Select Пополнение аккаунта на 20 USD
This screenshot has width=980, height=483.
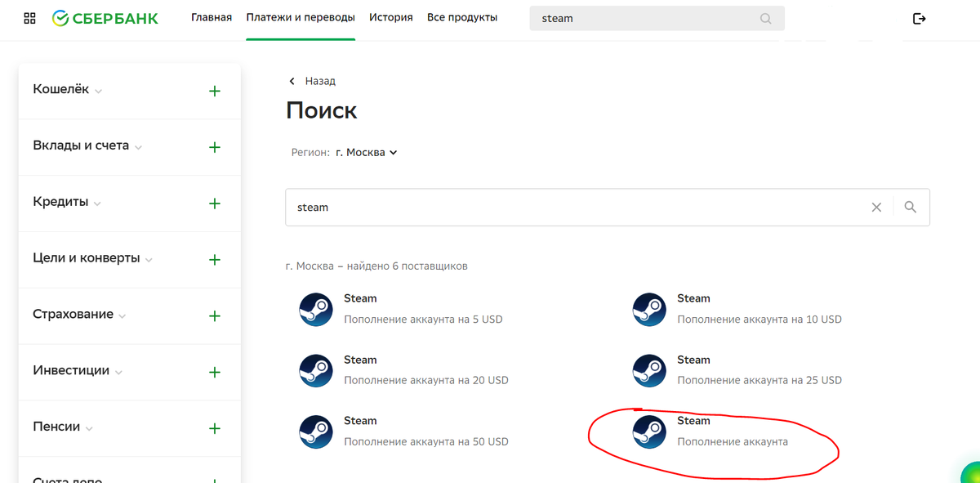tap(426, 380)
